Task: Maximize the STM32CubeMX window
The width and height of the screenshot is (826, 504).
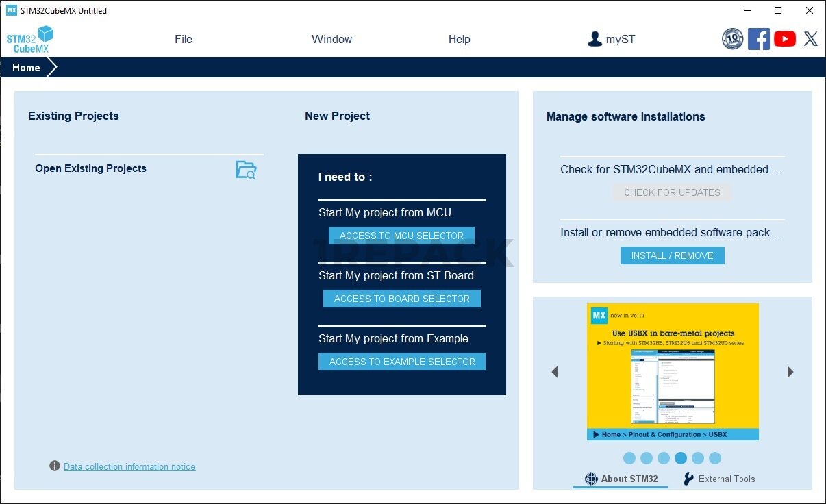Action: click(x=778, y=10)
